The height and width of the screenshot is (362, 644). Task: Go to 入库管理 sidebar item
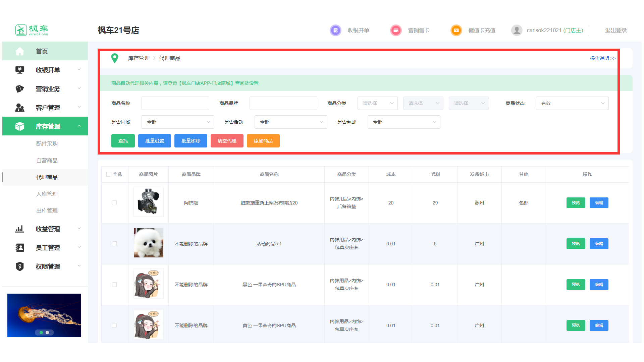pos(47,194)
